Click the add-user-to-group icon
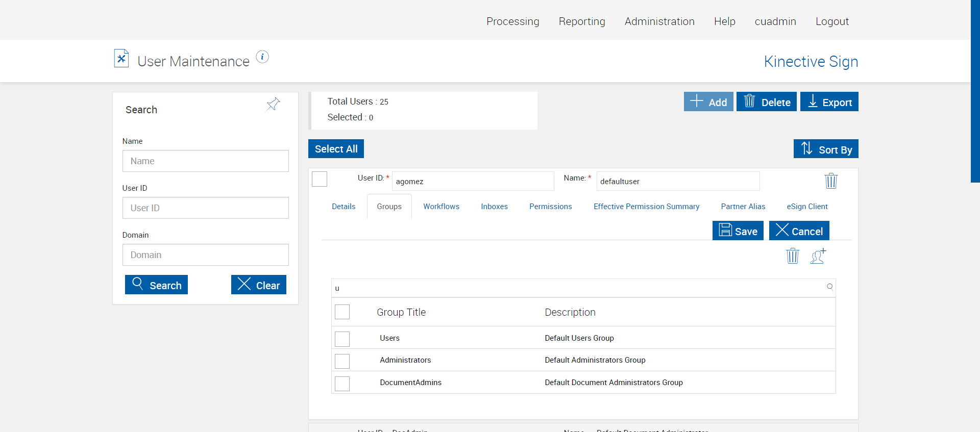The image size is (980, 432). (818, 256)
